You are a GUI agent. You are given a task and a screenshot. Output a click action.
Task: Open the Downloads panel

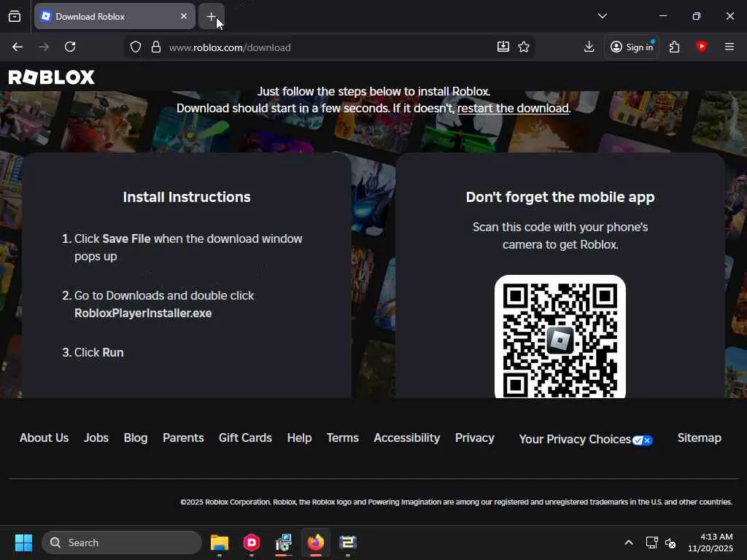pyautogui.click(x=589, y=47)
